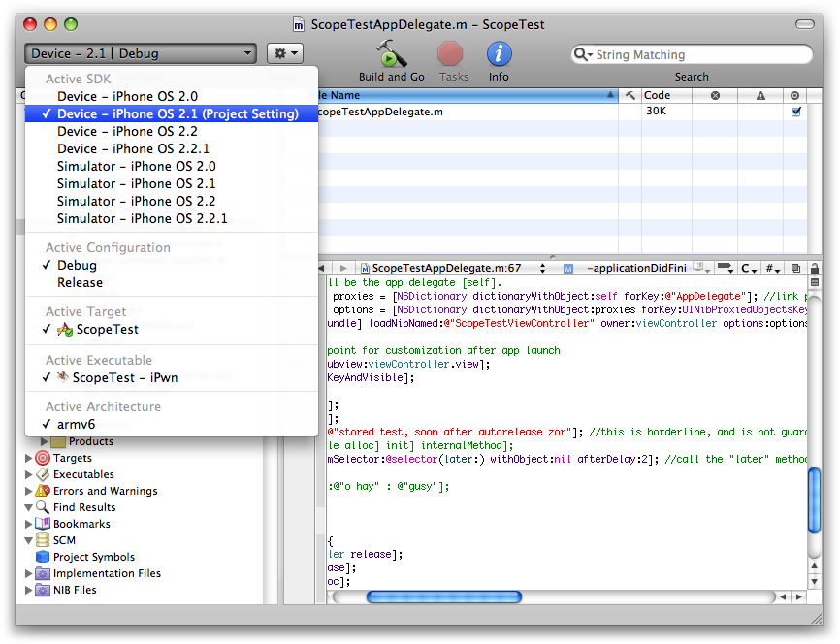Click the Build and Go hammer icon

(392, 54)
